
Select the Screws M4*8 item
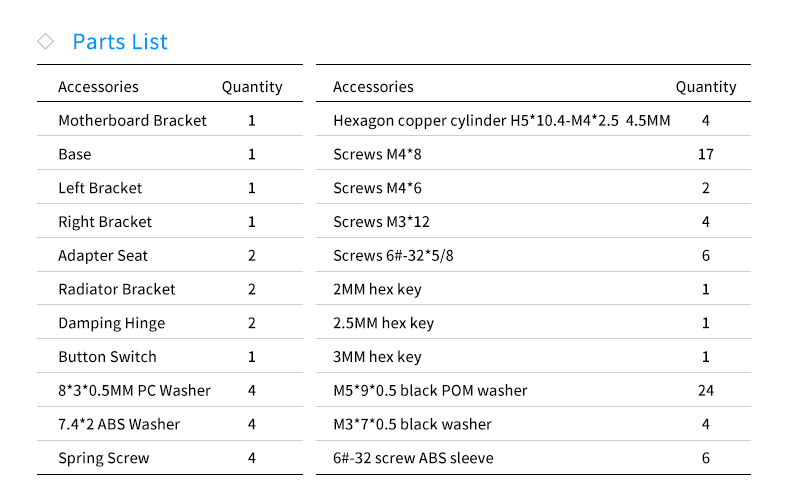377,154
